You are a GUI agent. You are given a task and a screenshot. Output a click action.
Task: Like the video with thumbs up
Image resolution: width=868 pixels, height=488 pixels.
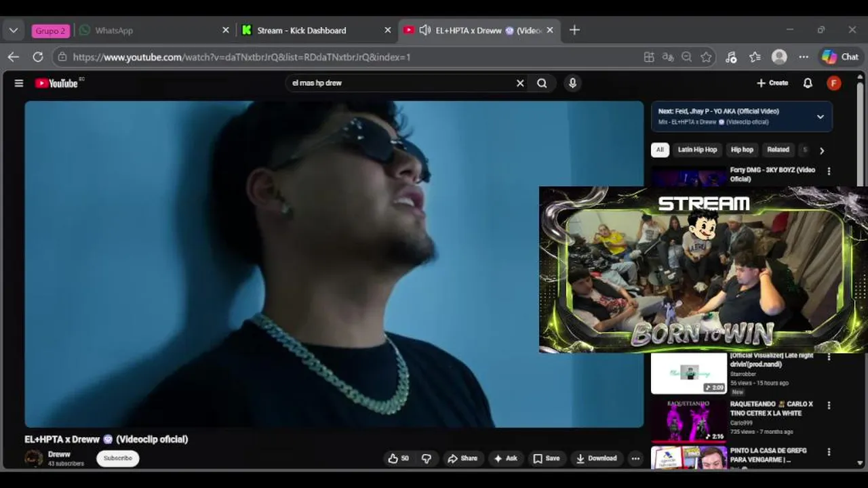point(399,459)
